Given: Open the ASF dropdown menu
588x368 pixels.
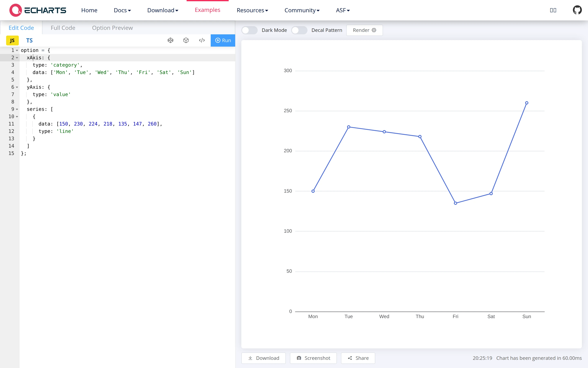Looking at the screenshot, I should (343, 10).
